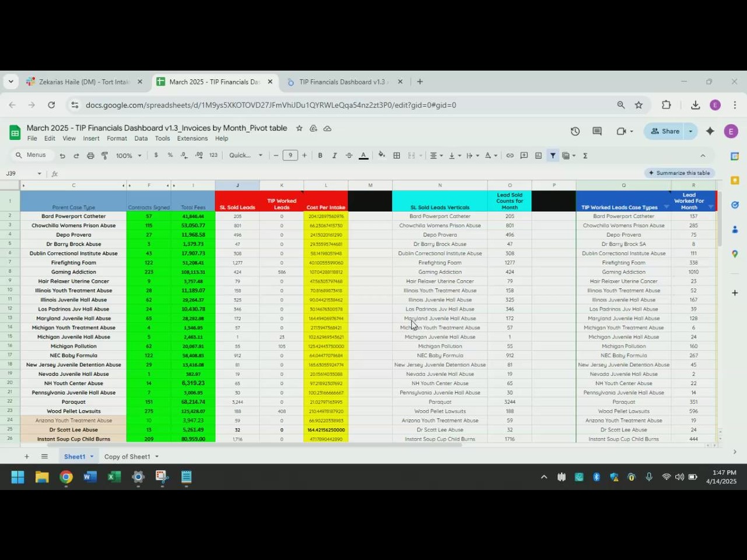Reload the page in browser
This screenshot has width=747, height=560.
click(51, 105)
